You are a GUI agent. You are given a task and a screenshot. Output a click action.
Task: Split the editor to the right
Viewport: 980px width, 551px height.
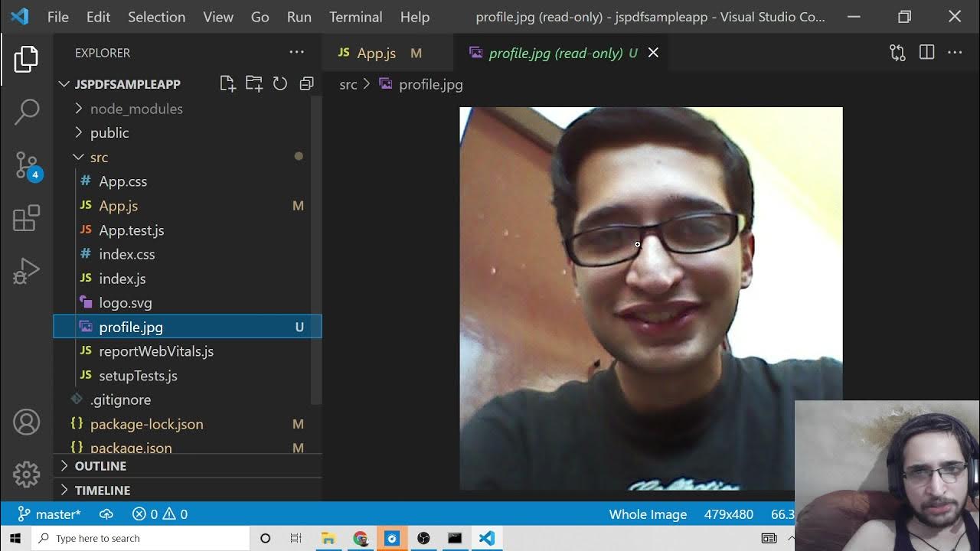926,53
